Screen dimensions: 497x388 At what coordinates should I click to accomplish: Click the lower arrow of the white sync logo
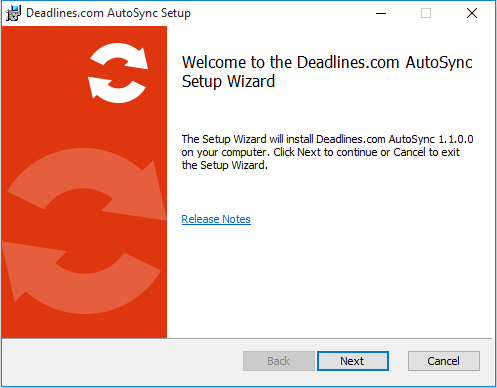117,89
